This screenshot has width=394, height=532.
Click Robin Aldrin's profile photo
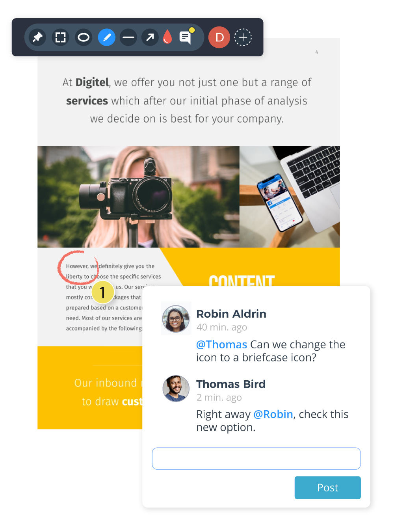coord(176,318)
